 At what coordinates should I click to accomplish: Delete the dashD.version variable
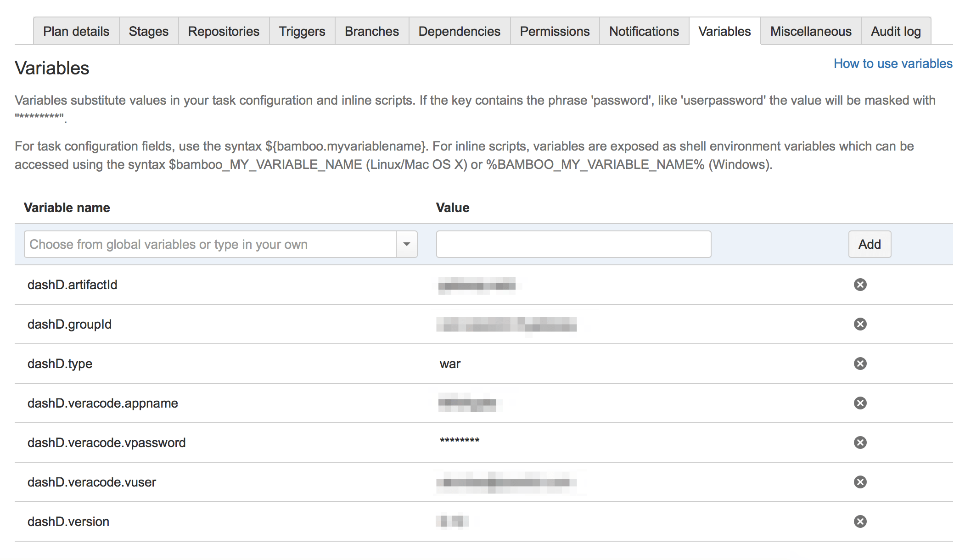860,521
